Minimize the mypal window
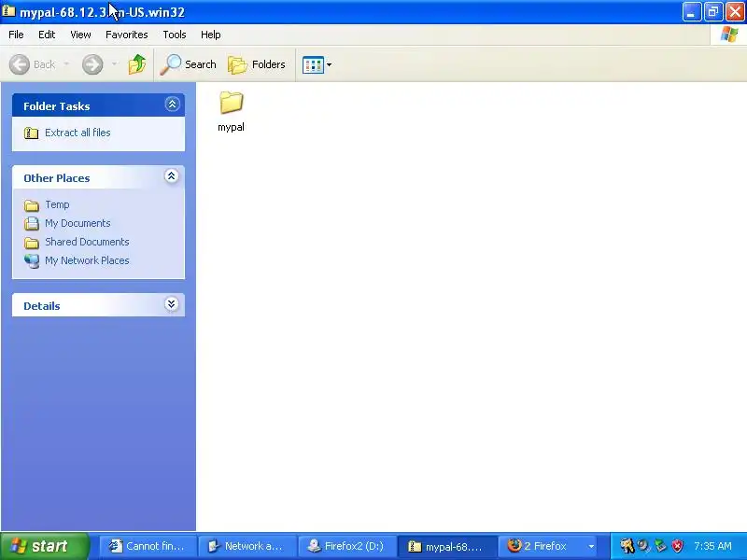The width and height of the screenshot is (747, 560). pos(691,12)
